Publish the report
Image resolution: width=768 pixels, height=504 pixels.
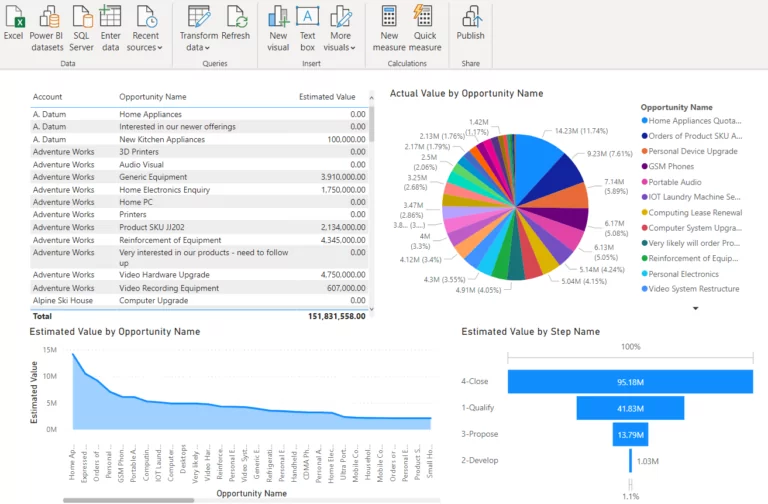(x=470, y=23)
